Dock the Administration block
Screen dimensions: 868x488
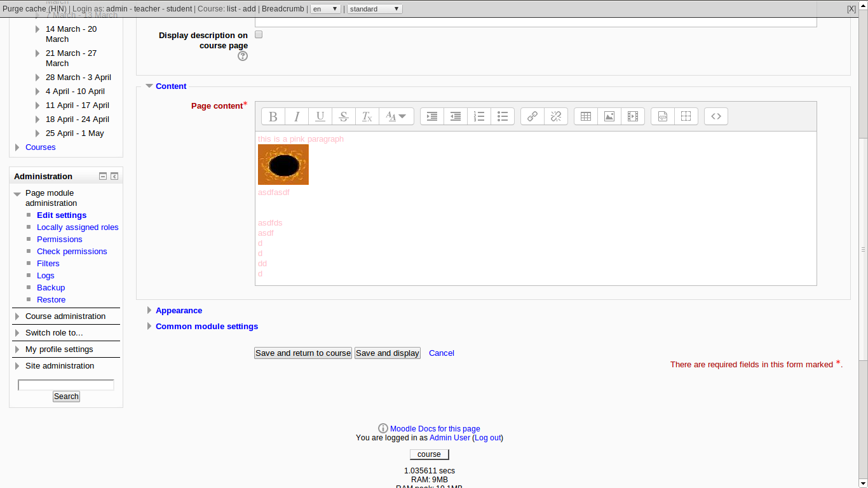click(x=114, y=176)
